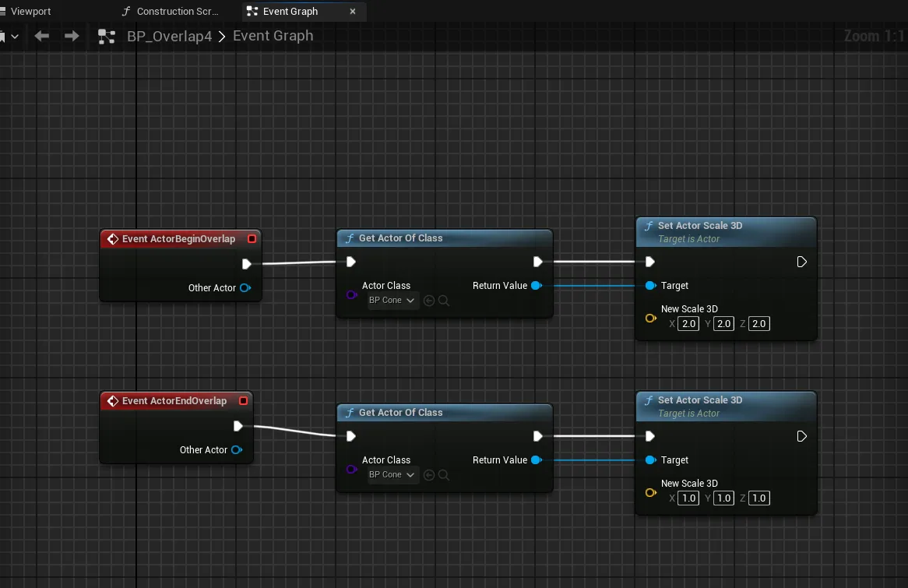The image size is (908, 588).
Task: Click the ActorEndOverlap delegate output pin
Action: (x=243, y=401)
